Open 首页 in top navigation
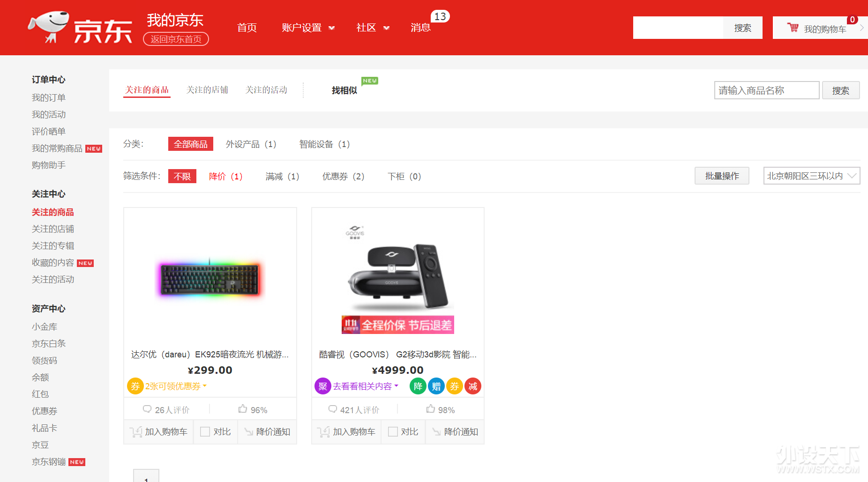 pos(247,28)
